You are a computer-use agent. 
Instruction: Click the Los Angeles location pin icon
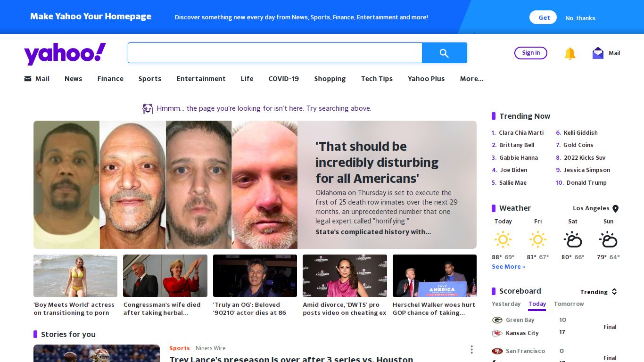[615, 208]
